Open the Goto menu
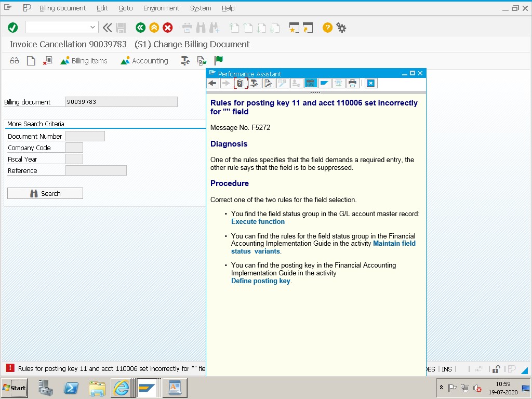532x399 pixels. [x=126, y=8]
